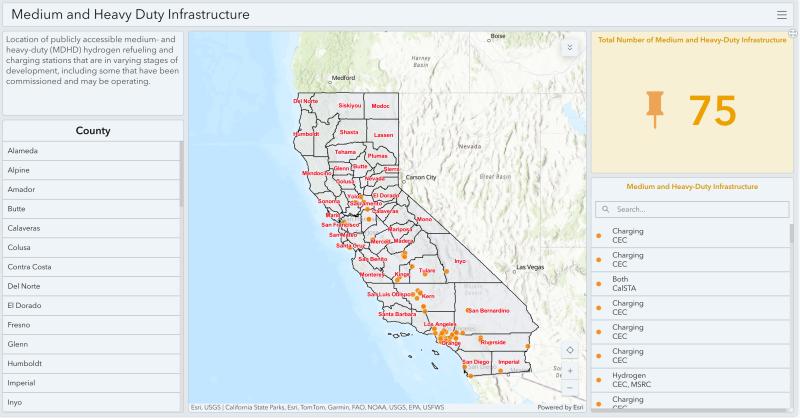Click the Riverside county label on map
The image size is (800, 418).
click(x=493, y=342)
